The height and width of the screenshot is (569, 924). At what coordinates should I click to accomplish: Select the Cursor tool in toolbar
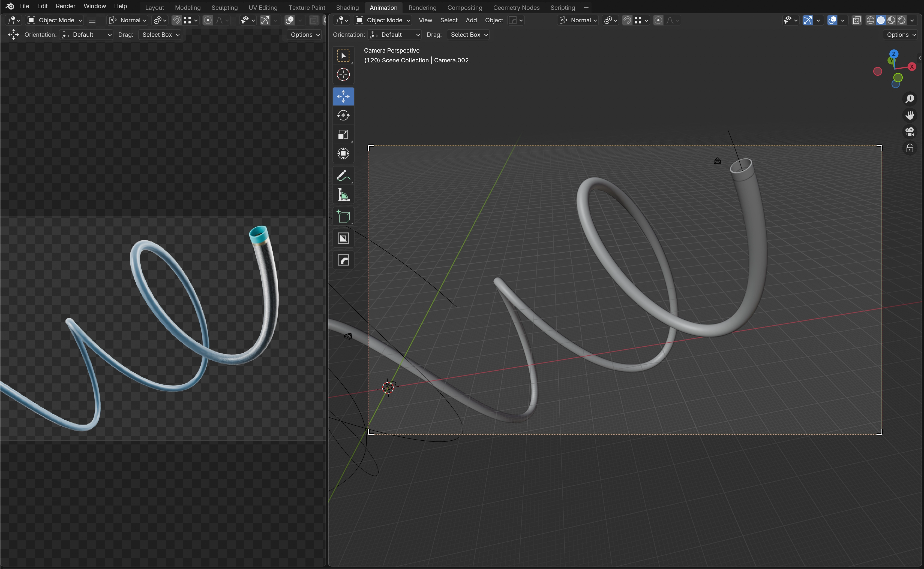(343, 74)
